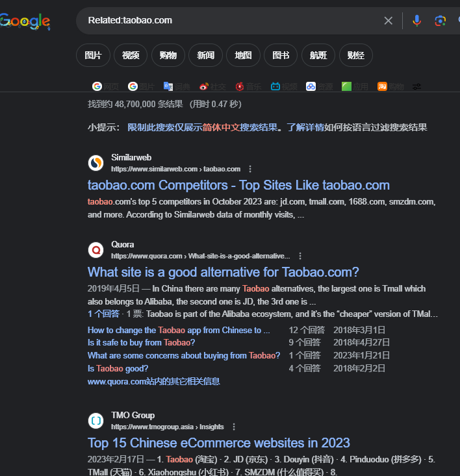Click 了解详情 link
The width and height of the screenshot is (460, 476).
pos(305,127)
